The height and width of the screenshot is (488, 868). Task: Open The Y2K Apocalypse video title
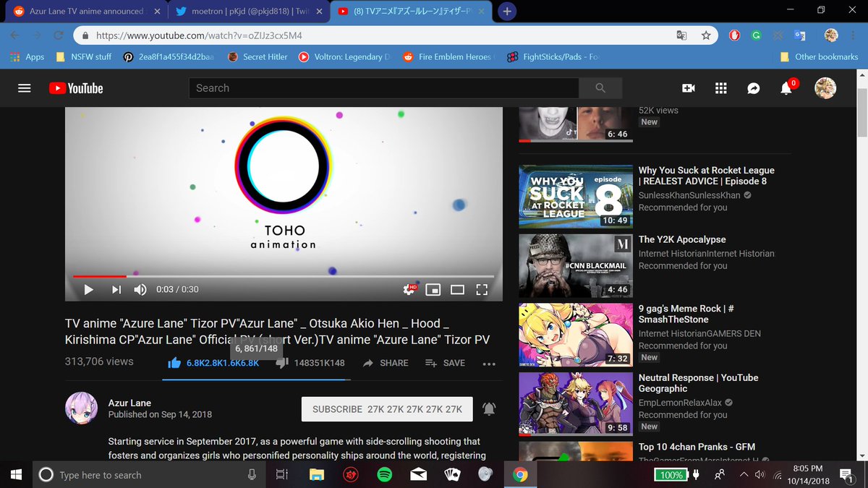tap(682, 239)
